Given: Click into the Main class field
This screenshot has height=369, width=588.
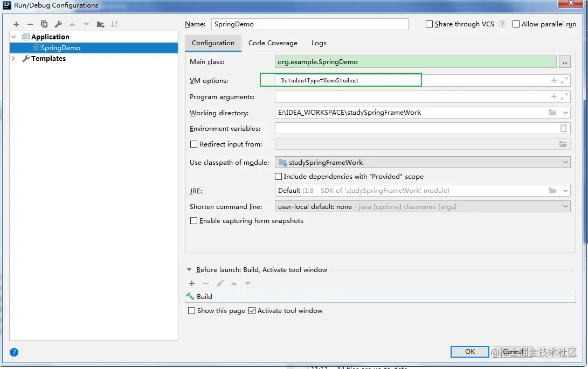Looking at the screenshot, I should pos(416,62).
